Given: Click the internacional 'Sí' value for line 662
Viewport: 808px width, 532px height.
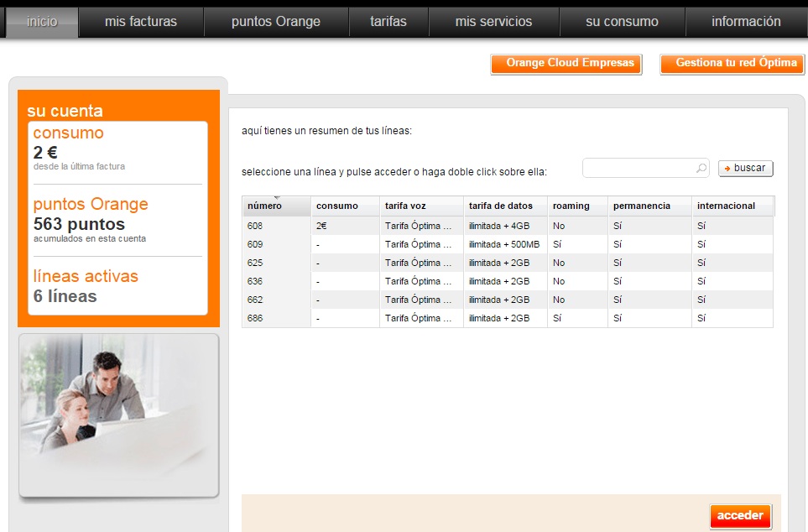Looking at the screenshot, I should click(701, 300).
